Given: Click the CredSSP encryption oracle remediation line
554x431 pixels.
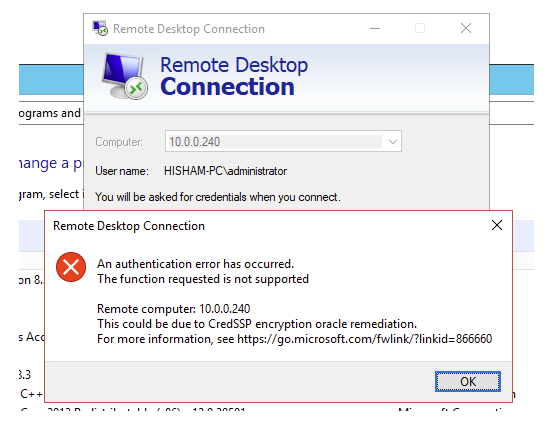Looking at the screenshot, I should (x=257, y=324).
